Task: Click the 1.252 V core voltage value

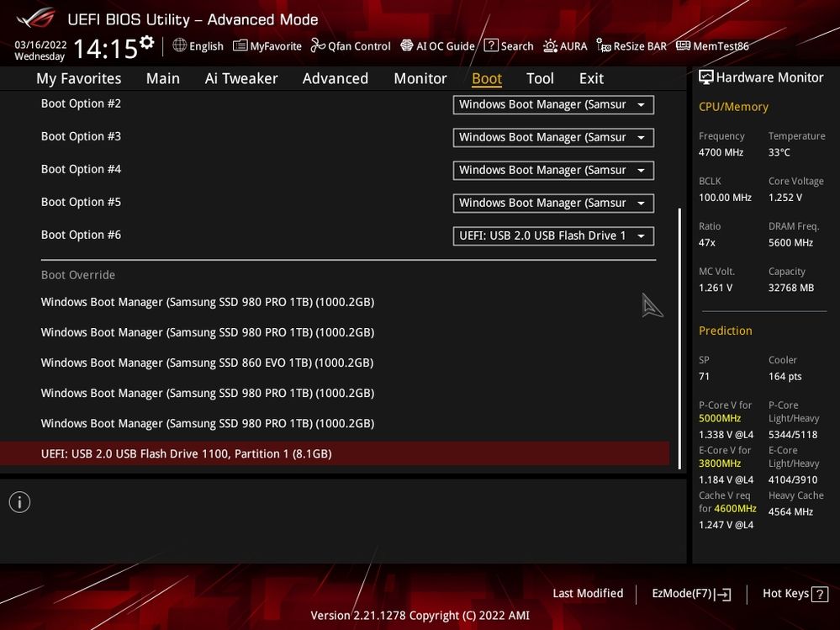Action: pyautogui.click(x=785, y=198)
